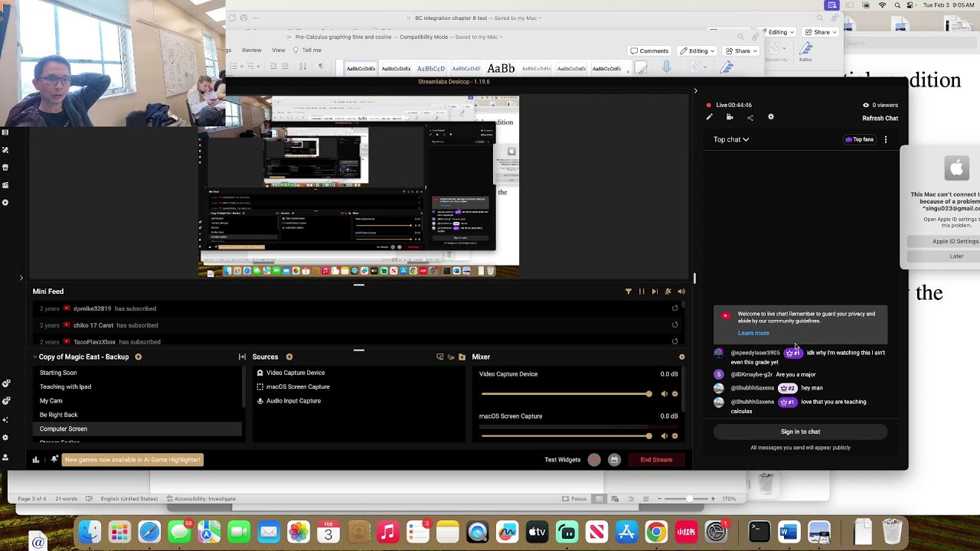Open Editing mode dropdown beside Comments
This screenshot has width=980, height=551.
[x=697, y=51]
